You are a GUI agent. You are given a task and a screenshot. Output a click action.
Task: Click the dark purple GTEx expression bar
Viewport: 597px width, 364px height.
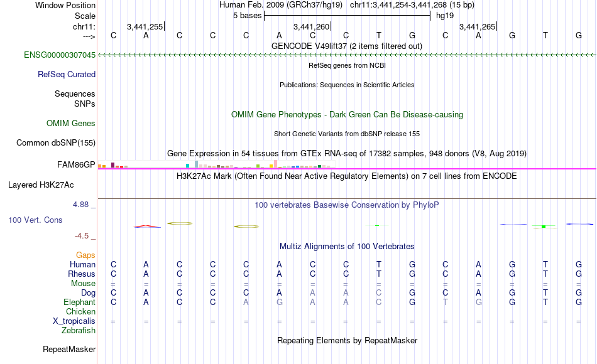point(112,165)
